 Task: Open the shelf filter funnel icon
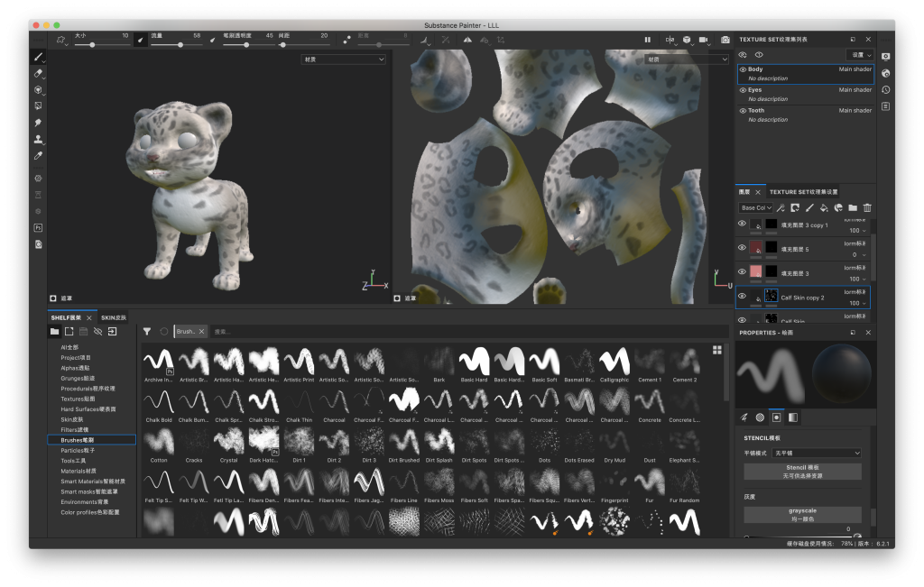tap(147, 332)
